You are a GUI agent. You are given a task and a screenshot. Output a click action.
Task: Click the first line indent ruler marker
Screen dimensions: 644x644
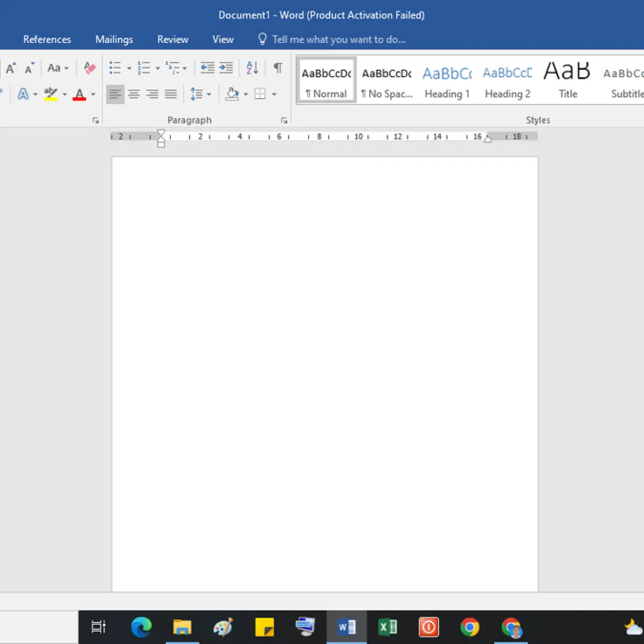161,132
